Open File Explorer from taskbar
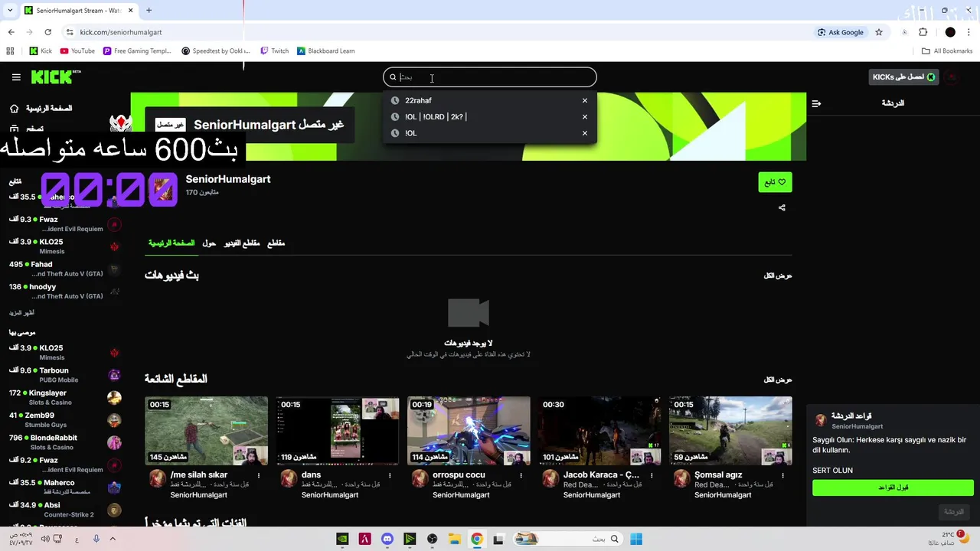The width and height of the screenshot is (980, 551). click(x=454, y=539)
